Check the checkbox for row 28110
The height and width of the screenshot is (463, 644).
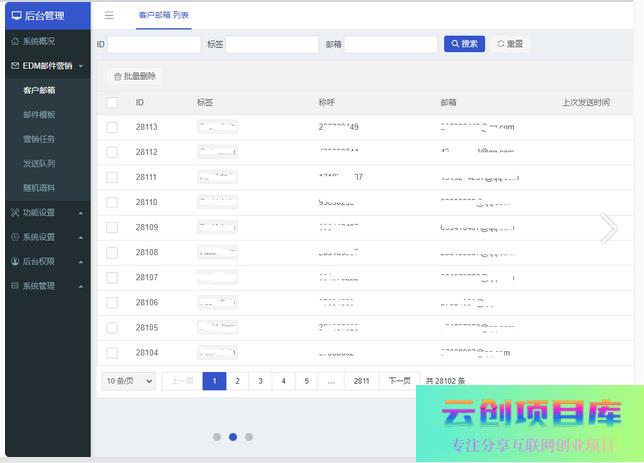[112, 202]
